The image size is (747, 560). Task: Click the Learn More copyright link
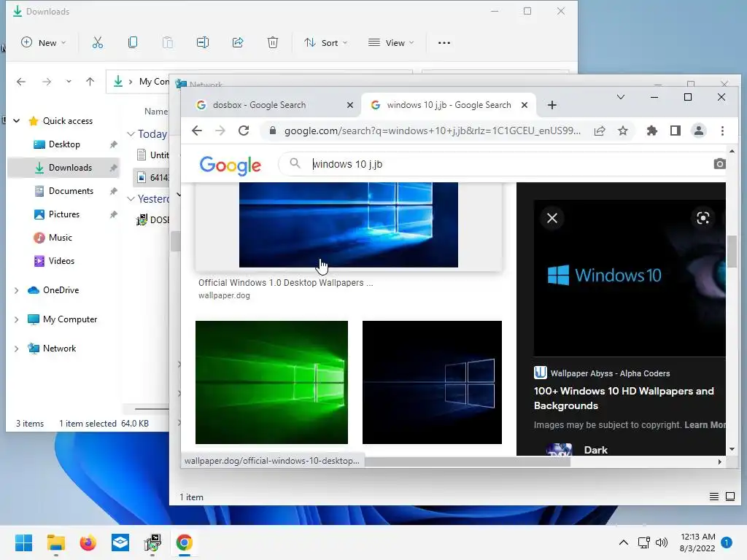click(705, 425)
